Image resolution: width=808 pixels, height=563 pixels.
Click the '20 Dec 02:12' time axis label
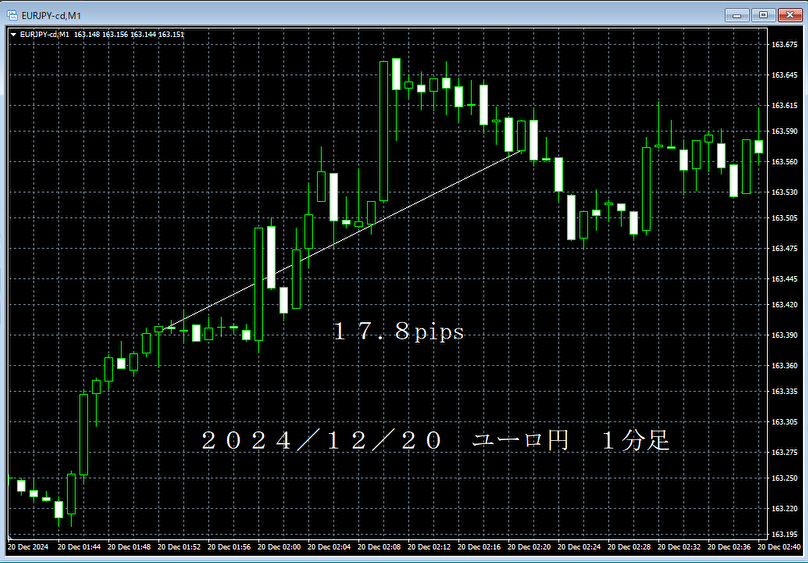coord(429,547)
